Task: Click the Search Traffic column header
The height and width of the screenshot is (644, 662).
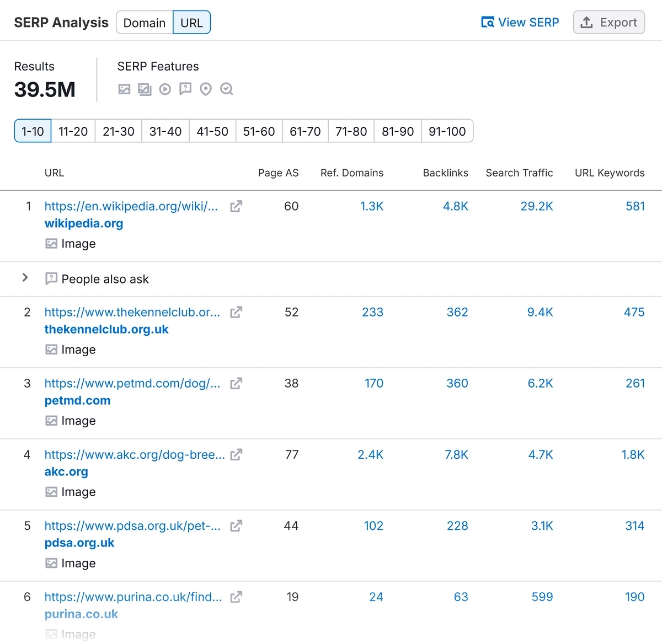Action: click(x=519, y=173)
